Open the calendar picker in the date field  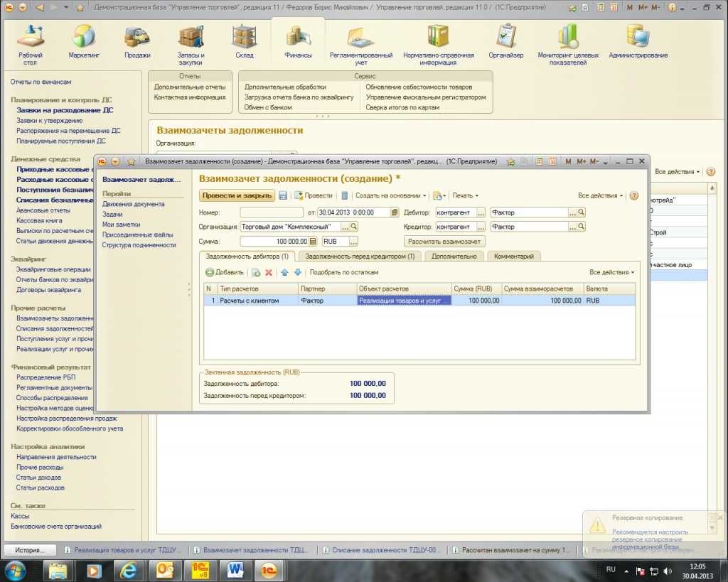(395, 212)
